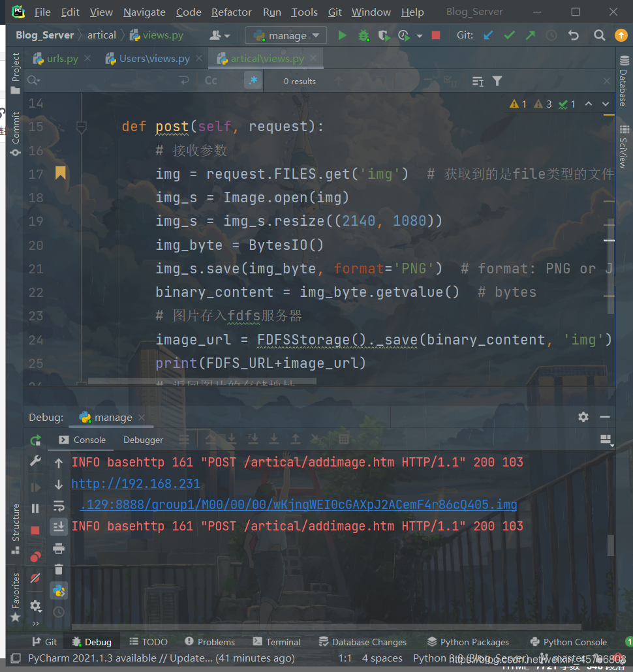Open the Debugger tab

click(x=143, y=440)
